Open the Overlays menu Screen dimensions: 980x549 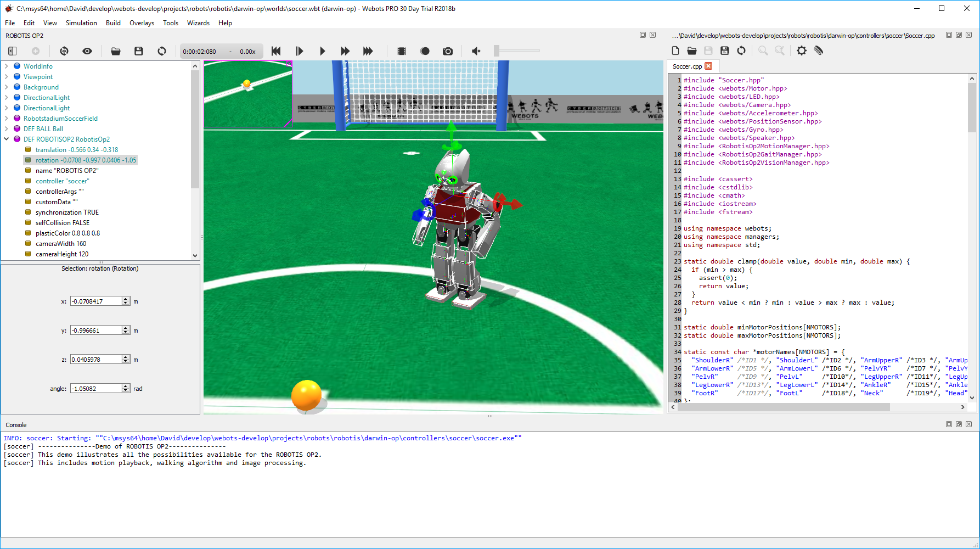tap(142, 23)
